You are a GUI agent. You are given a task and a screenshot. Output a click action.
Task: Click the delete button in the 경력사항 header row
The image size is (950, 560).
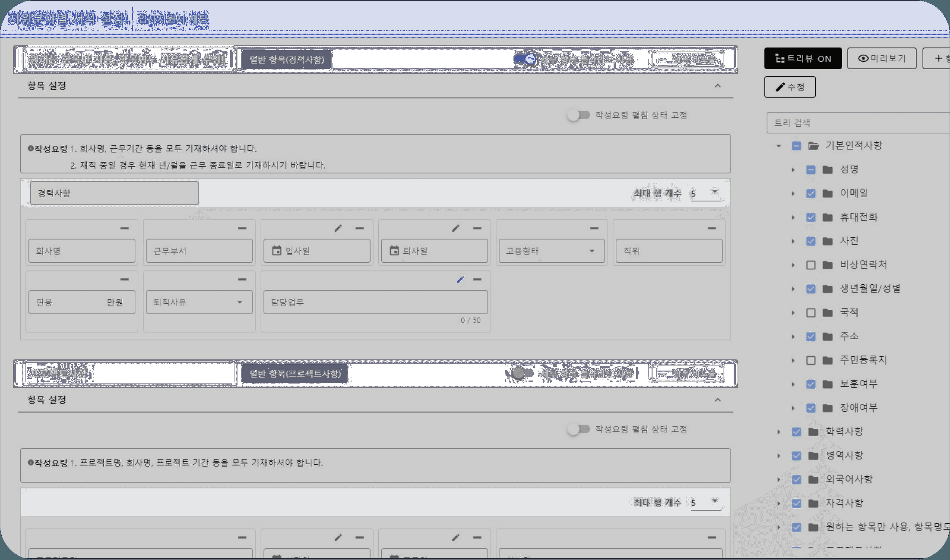[x=688, y=60]
